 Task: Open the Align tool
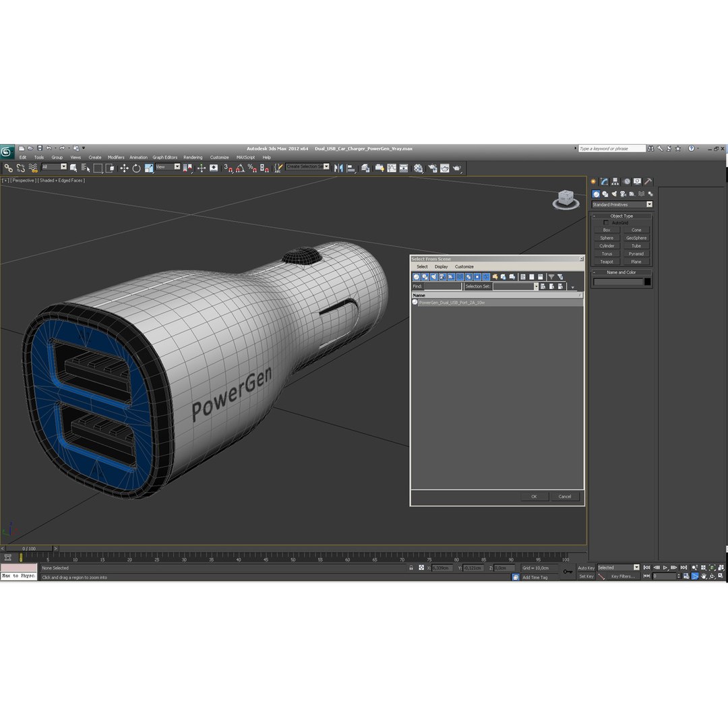[x=351, y=168]
